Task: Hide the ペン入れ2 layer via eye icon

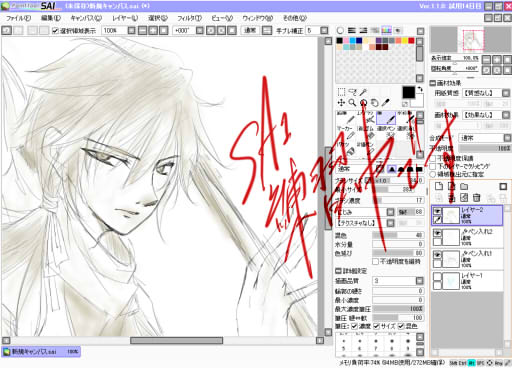Action: click(437, 233)
